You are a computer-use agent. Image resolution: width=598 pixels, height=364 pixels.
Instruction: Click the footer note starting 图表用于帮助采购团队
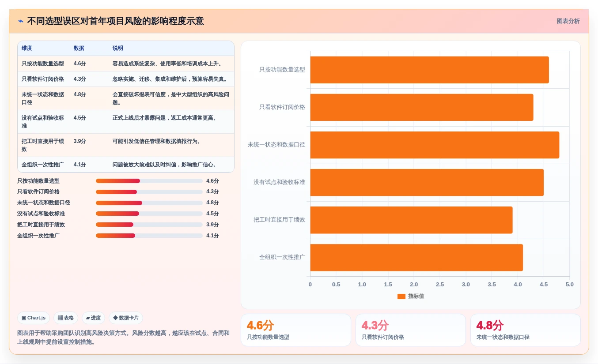pos(123,338)
